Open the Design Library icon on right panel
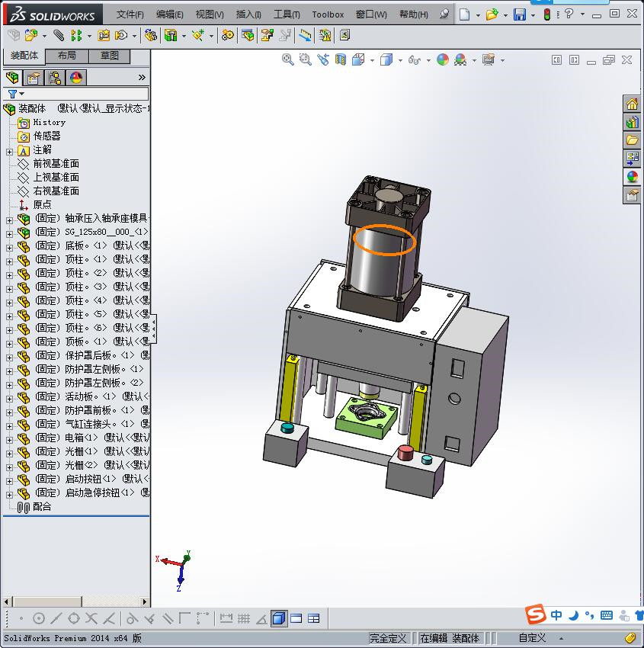Screen dimensions: 644x648 point(631,140)
